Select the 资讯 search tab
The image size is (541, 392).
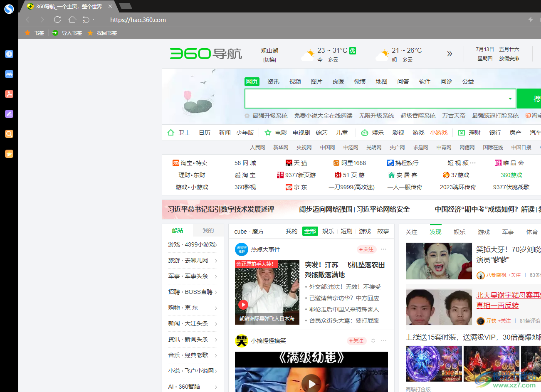click(273, 81)
